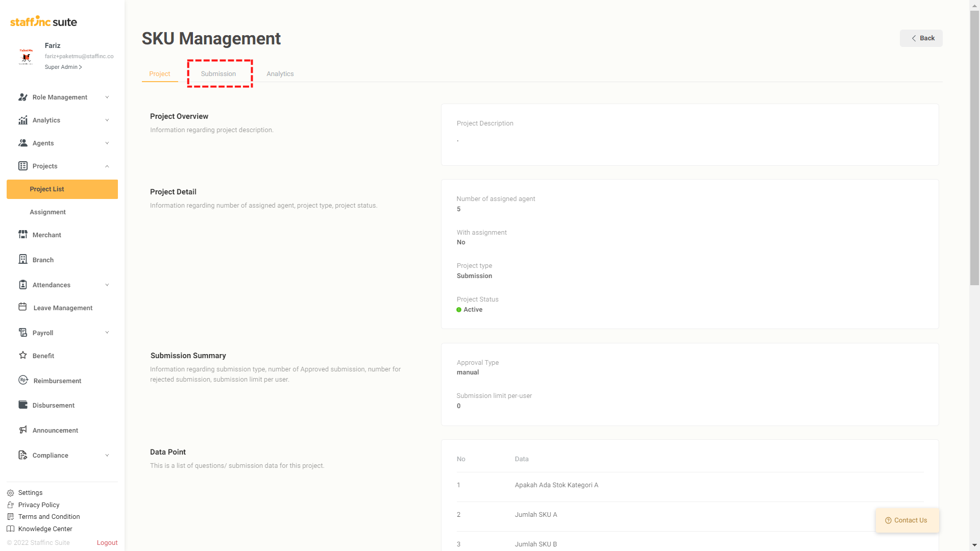The height and width of the screenshot is (551, 980).
Task: Expand the Role Management menu
Action: pos(107,97)
